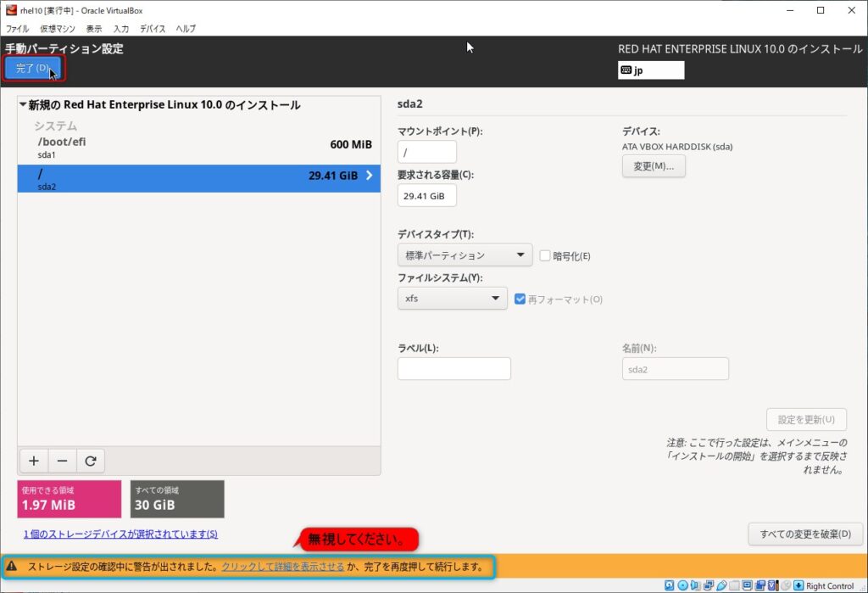Click the optical disc icon in the status bar

click(x=683, y=585)
